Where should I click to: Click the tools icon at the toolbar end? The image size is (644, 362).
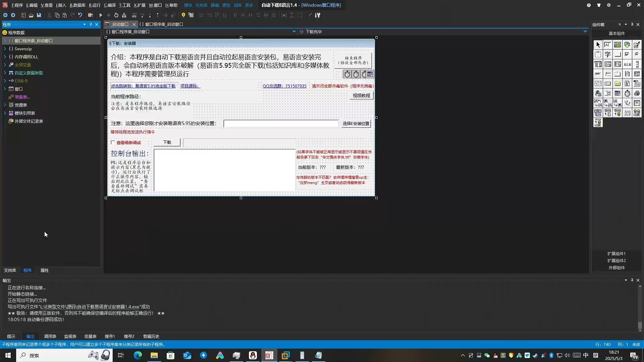[318, 15]
